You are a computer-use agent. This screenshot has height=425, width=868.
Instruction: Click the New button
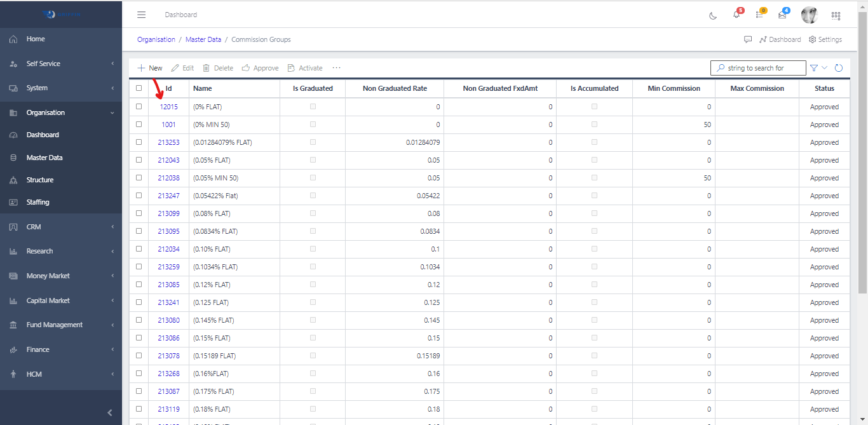(150, 68)
